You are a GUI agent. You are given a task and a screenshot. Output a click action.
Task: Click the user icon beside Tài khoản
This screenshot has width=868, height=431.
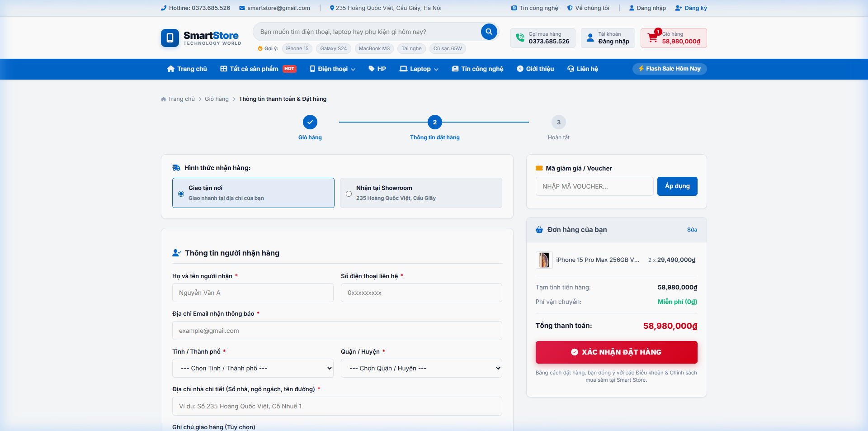[590, 38]
